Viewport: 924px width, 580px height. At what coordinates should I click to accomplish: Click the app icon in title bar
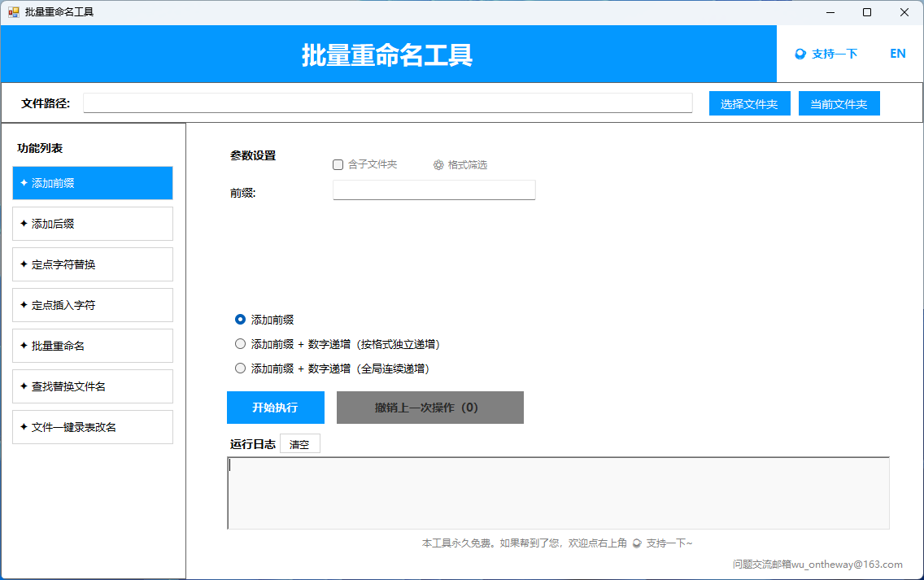tap(14, 11)
